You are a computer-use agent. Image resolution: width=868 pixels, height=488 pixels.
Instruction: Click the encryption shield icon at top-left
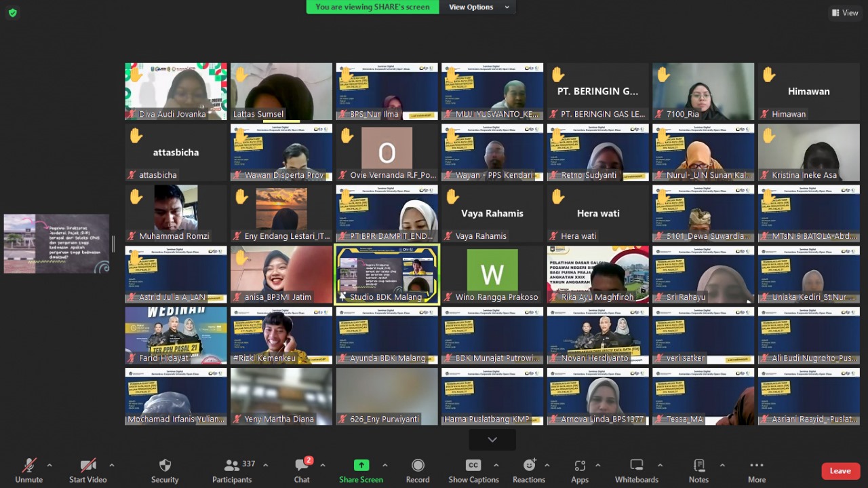[x=13, y=13]
